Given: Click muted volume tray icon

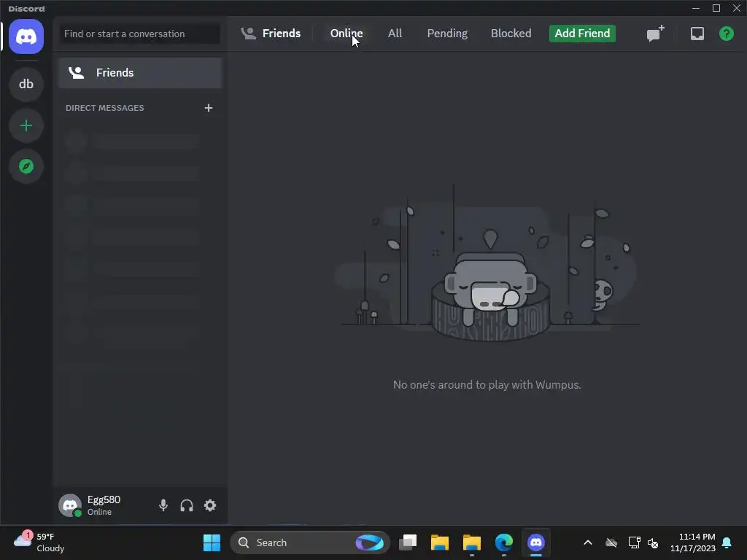Looking at the screenshot, I should coord(653,542).
